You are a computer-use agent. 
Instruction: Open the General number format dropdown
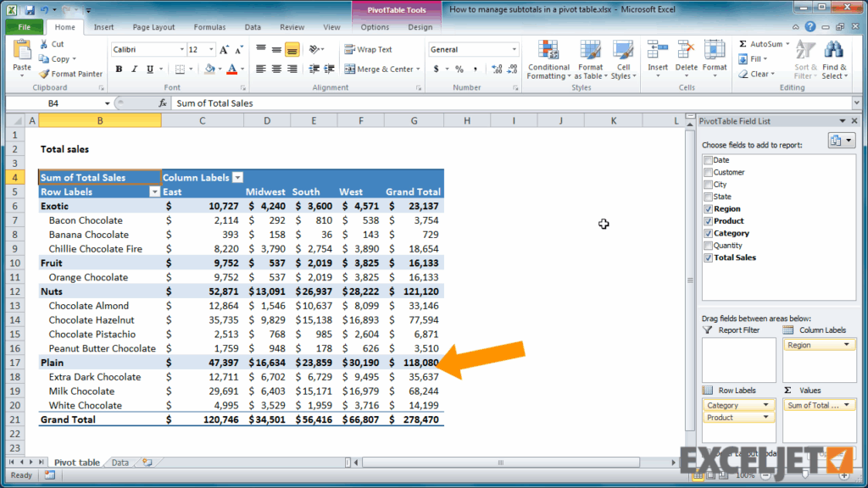coord(514,50)
